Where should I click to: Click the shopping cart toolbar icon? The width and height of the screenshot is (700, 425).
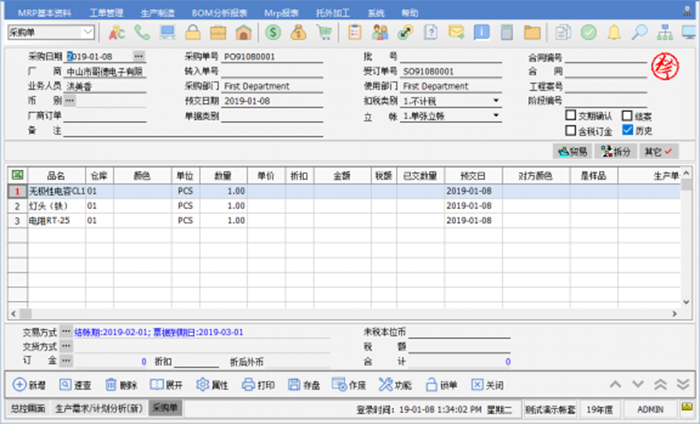[323, 32]
